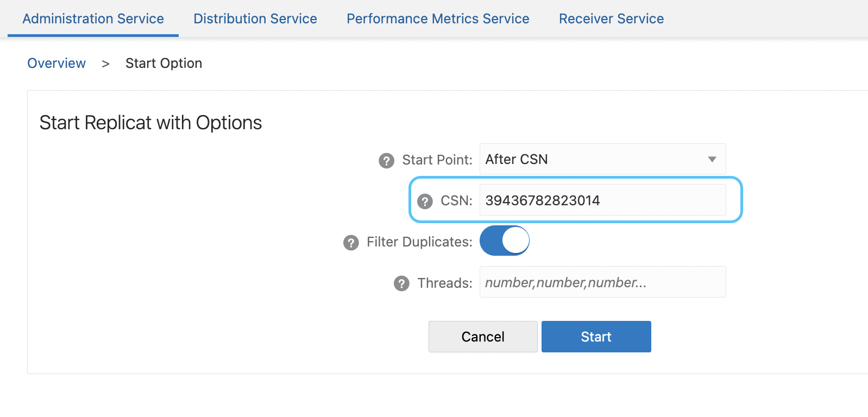Viewport: 868px width, 417px height.
Task: Click the Start Point label
Action: click(x=437, y=160)
